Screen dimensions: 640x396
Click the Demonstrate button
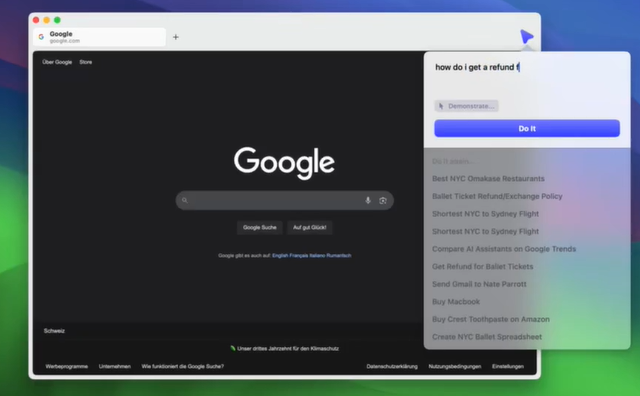coord(466,106)
